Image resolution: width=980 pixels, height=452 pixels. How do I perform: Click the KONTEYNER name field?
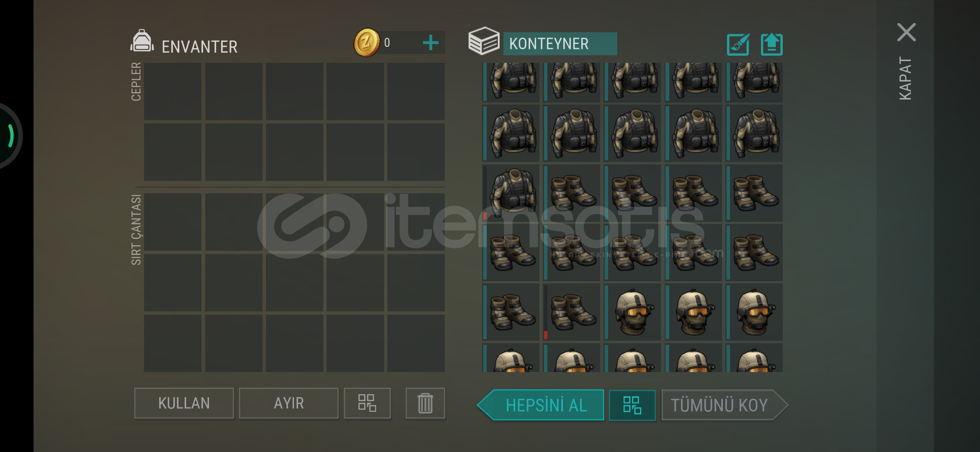pos(560,44)
